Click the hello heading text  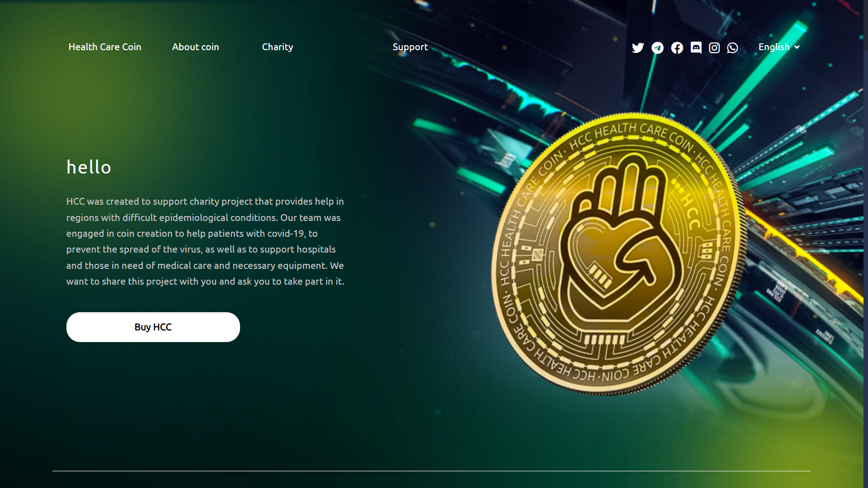pos(89,167)
